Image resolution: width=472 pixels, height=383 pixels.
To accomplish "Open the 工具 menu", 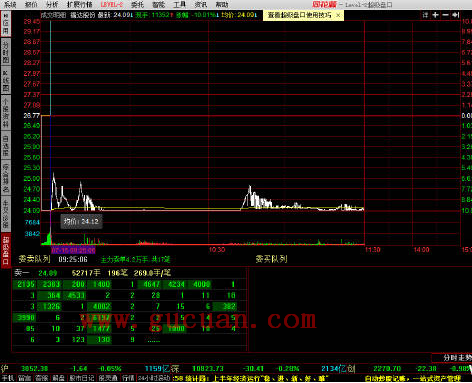I will pyautogui.click(x=179, y=5).
